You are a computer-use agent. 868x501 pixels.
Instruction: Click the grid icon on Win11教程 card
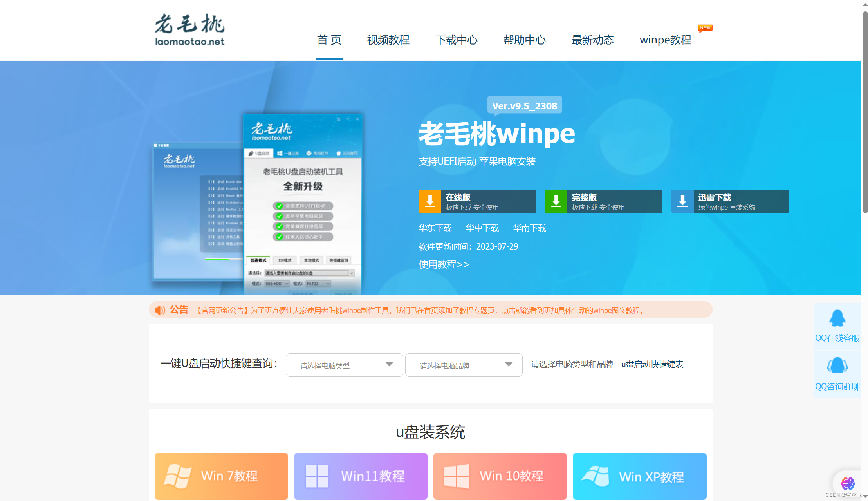(x=318, y=476)
